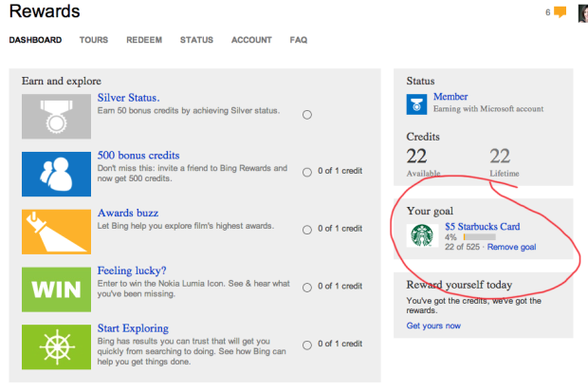Open the FAQ tab

[x=299, y=40]
